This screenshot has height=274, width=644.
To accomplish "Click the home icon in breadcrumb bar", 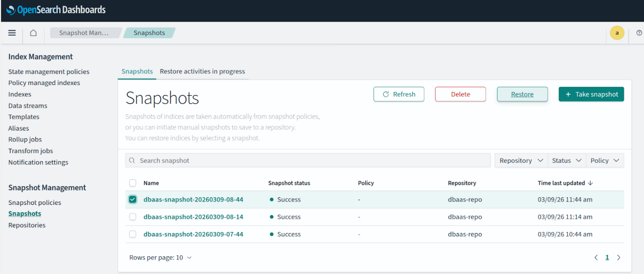I will tap(33, 33).
